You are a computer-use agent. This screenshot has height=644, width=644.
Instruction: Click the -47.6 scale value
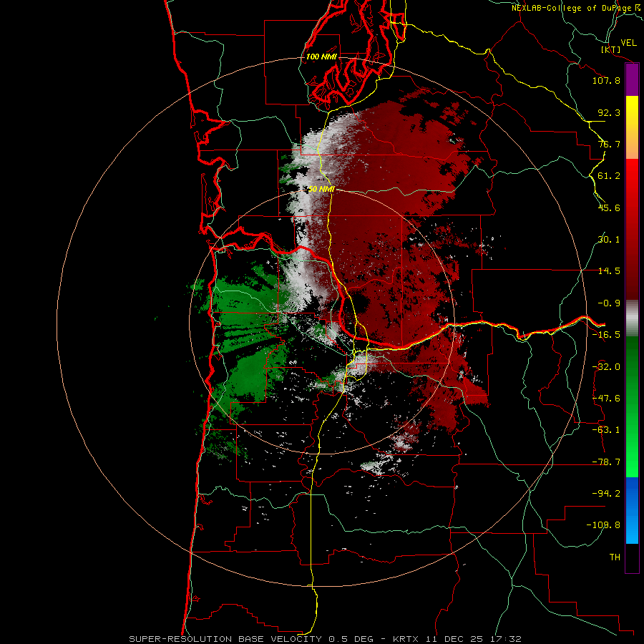tap(606, 399)
